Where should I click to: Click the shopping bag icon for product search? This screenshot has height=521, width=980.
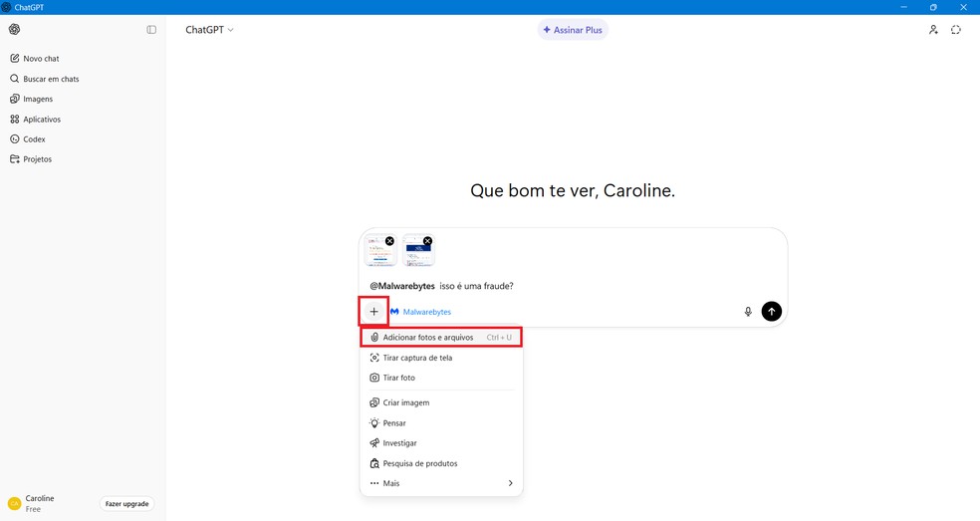click(374, 463)
